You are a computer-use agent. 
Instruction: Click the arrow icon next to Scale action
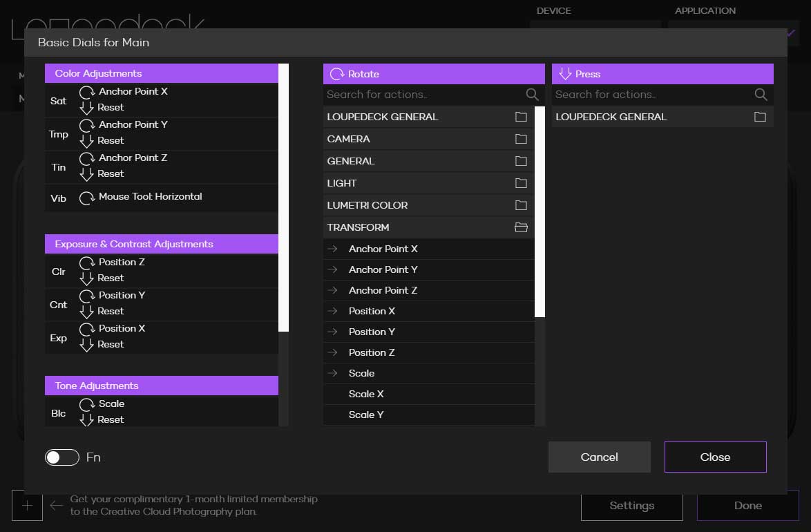pos(332,373)
